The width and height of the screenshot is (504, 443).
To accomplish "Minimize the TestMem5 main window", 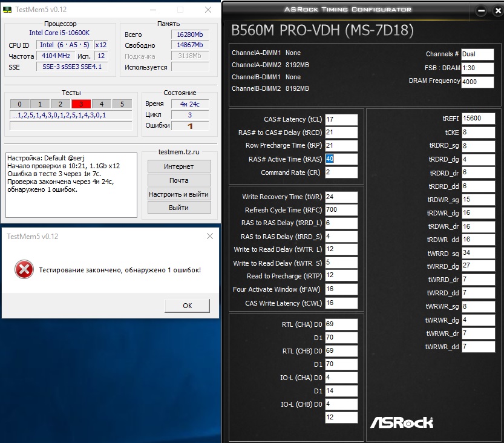I will 153,10.
